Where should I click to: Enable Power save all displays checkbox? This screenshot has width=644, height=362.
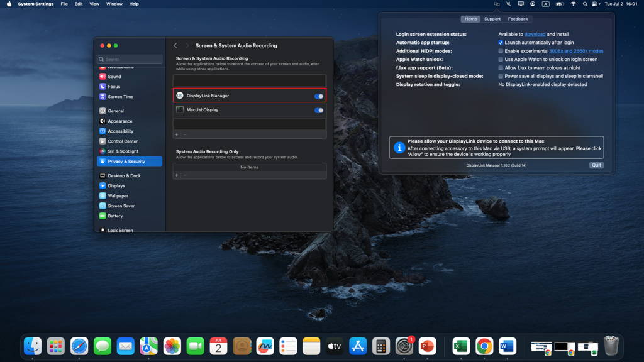501,76
